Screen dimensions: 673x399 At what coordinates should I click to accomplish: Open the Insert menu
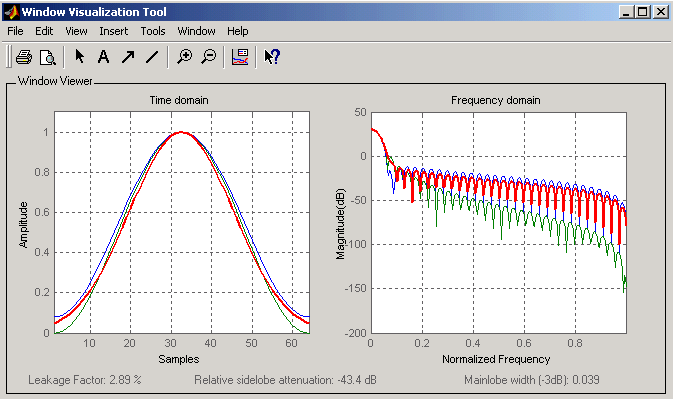coord(114,31)
